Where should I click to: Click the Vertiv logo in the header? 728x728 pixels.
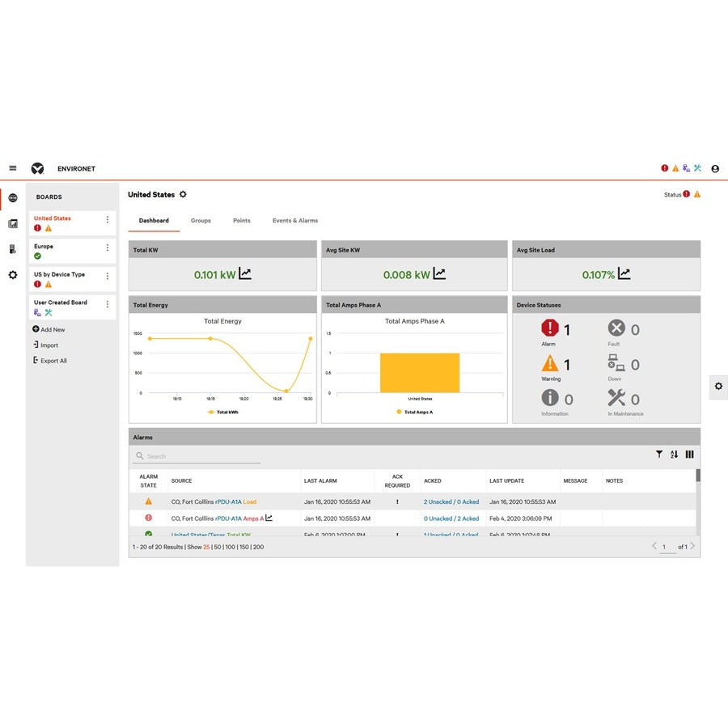(x=36, y=167)
